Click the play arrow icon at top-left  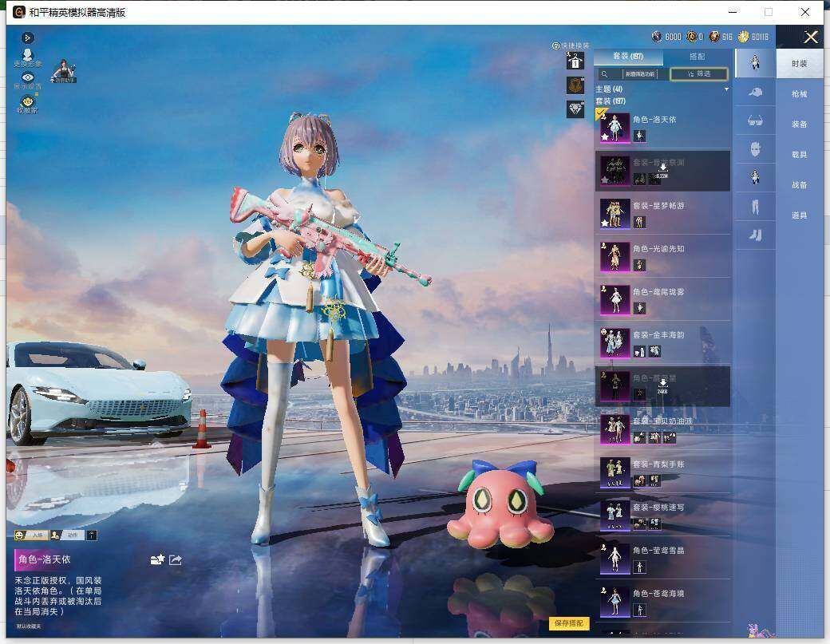(27, 38)
